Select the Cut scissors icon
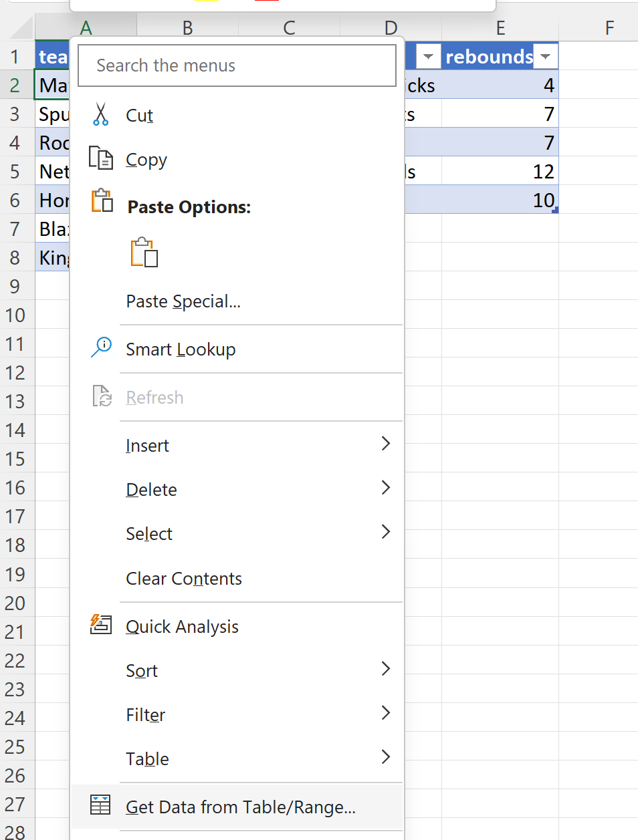This screenshot has width=638, height=840. tap(102, 114)
